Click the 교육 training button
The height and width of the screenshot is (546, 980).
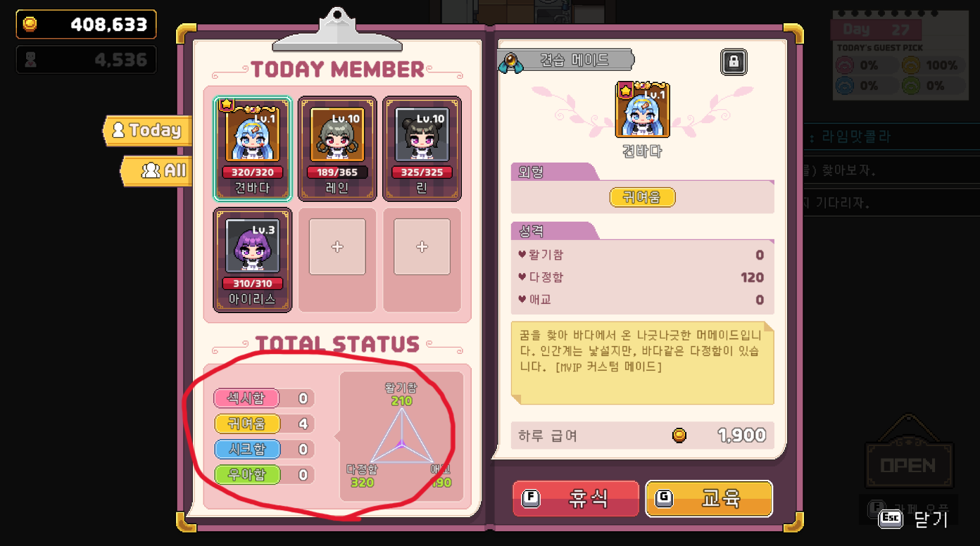pyautogui.click(x=709, y=499)
